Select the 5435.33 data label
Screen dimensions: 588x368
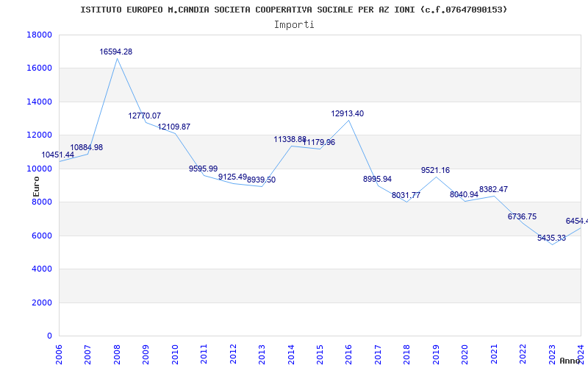click(x=552, y=238)
